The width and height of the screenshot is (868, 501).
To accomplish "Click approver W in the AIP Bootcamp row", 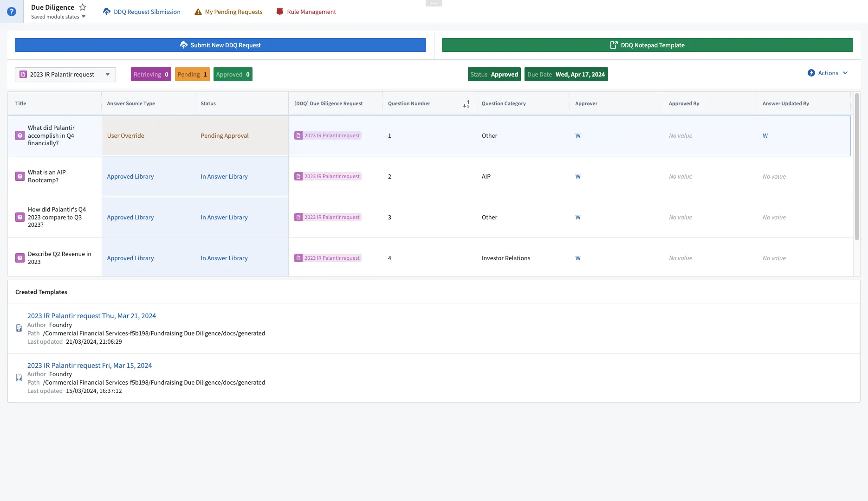I will [x=578, y=176].
